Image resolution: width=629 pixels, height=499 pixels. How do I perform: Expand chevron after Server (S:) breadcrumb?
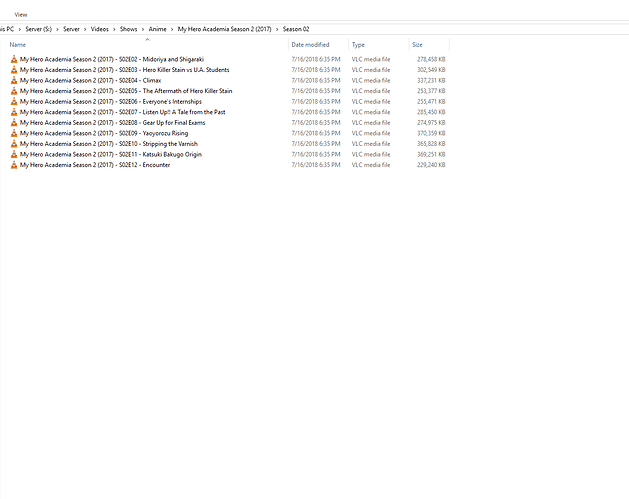(x=57, y=29)
